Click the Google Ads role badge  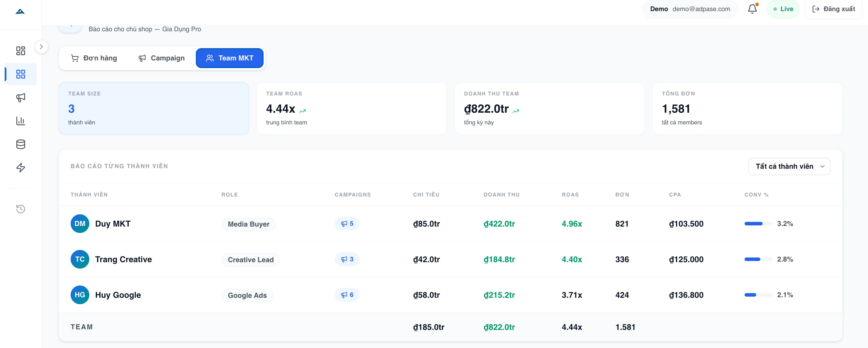(x=247, y=295)
